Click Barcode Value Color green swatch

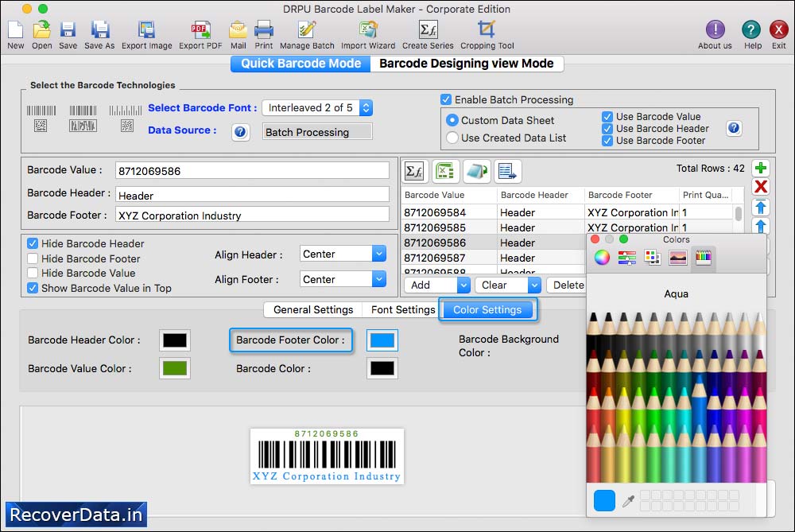pos(175,368)
